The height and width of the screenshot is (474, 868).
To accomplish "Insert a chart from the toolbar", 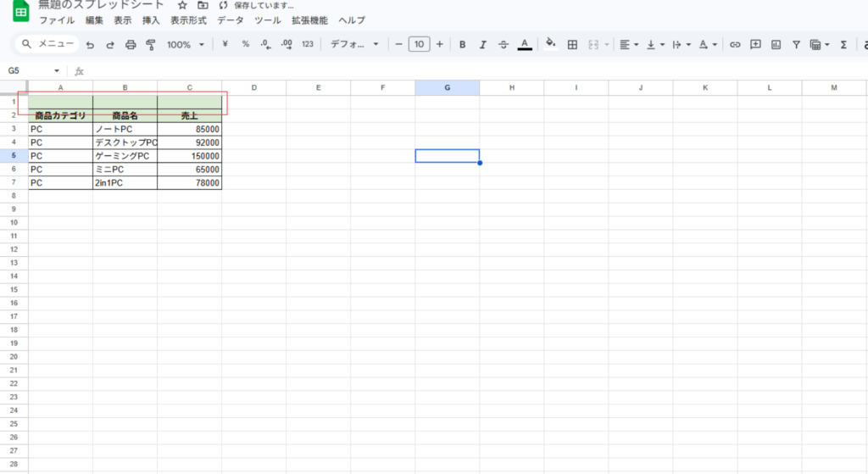I will (776, 44).
